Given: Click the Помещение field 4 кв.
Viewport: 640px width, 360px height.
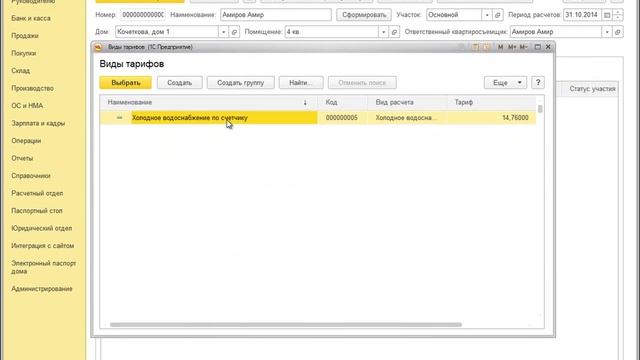Looking at the screenshot, I should coord(332,32).
